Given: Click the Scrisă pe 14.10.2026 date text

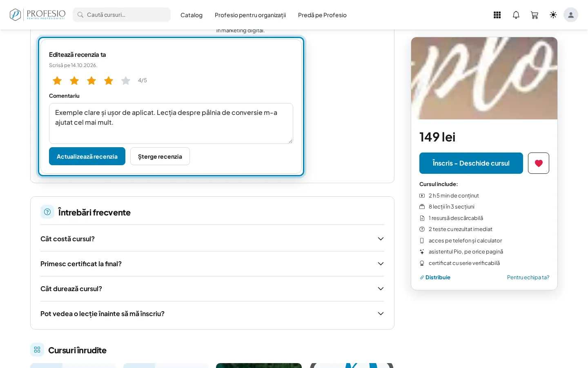Looking at the screenshot, I should click(73, 65).
